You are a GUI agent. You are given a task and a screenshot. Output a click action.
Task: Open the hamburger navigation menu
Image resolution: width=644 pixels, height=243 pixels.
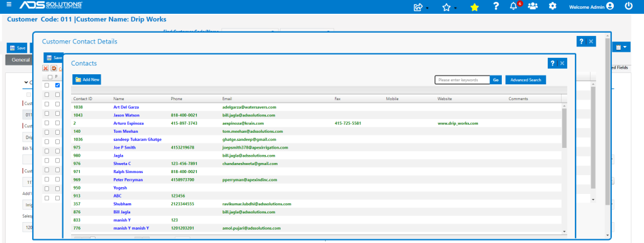[x=9, y=4]
